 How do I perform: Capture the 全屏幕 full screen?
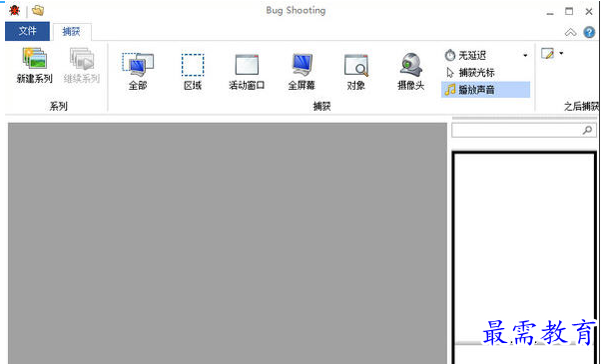(302, 72)
